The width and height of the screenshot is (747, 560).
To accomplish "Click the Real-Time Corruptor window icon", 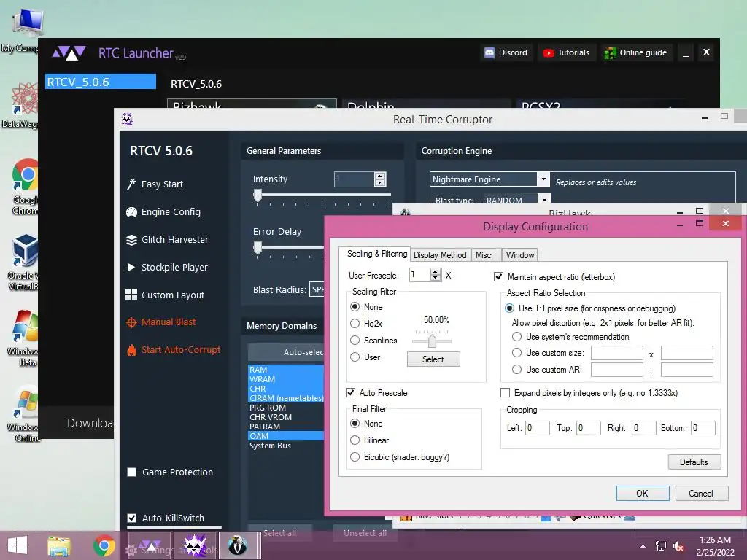I will (x=127, y=119).
